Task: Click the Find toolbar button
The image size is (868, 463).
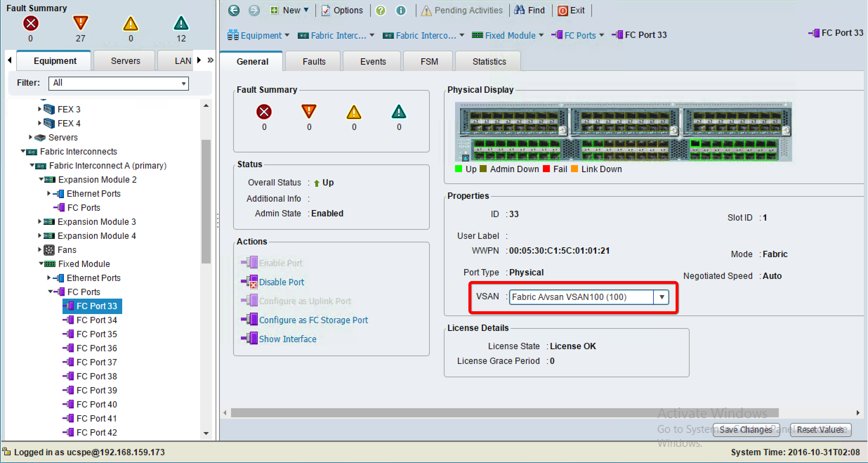Action: coord(530,11)
